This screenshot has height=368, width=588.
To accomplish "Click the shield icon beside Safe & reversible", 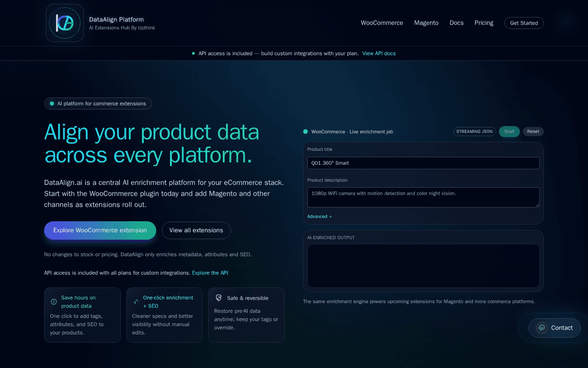I will [x=218, y=298].
